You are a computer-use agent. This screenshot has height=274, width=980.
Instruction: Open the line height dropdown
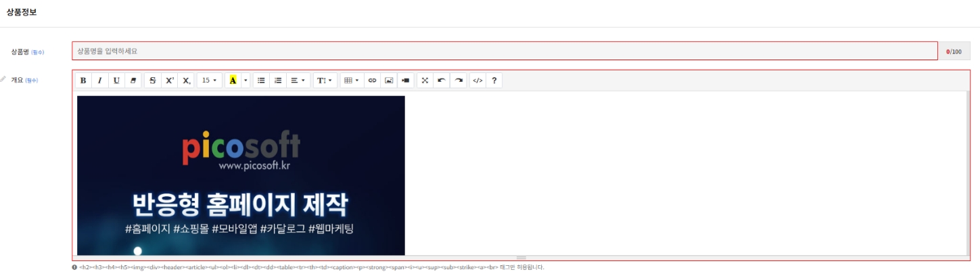325,81
